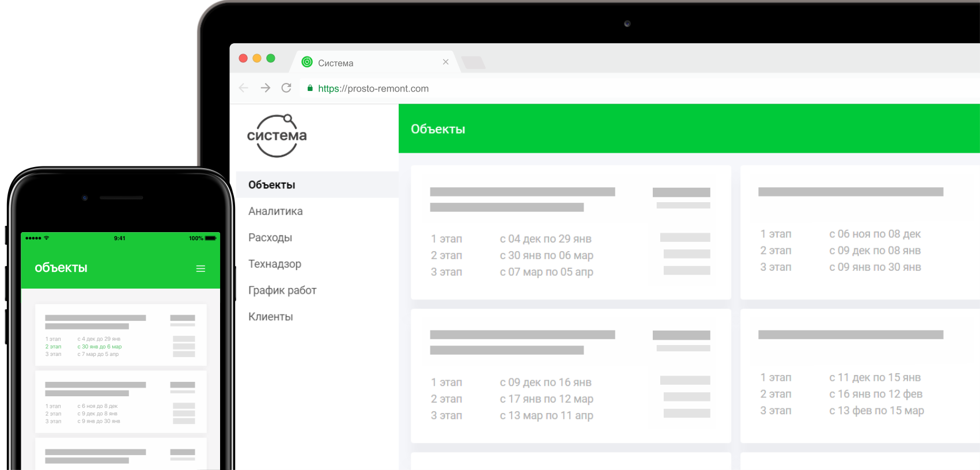Click 'с 30 янв по 06 мар' date range

tap(546, 255)
